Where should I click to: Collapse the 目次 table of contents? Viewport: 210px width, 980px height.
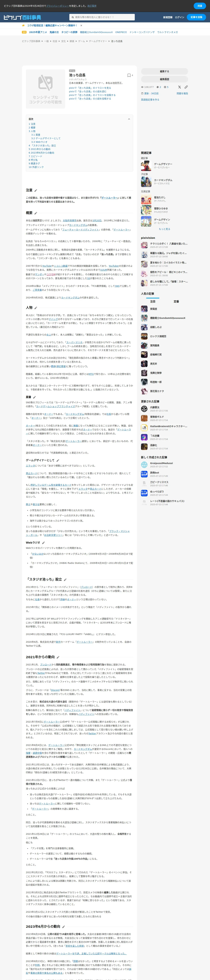click(129, 119)
